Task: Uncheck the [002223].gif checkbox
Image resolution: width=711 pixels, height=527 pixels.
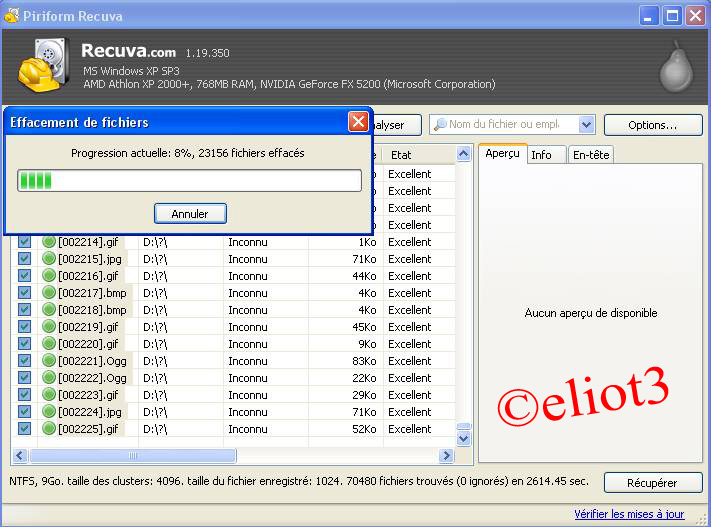Action: 24,395
